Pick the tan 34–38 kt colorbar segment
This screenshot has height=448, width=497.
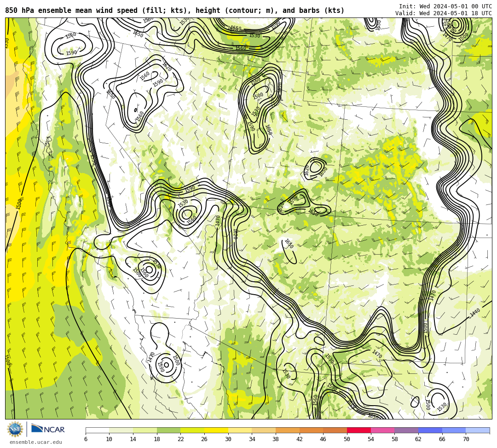click(x=264, y=430)
